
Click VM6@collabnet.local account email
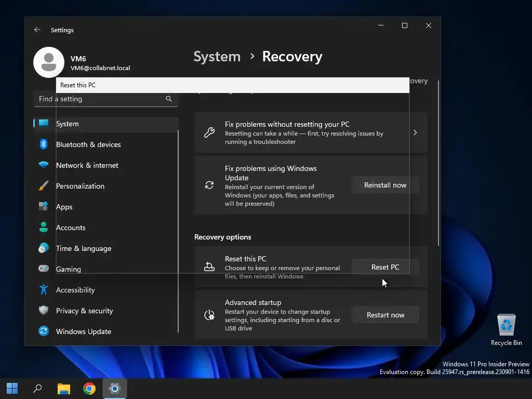click(x=100, y=68)
